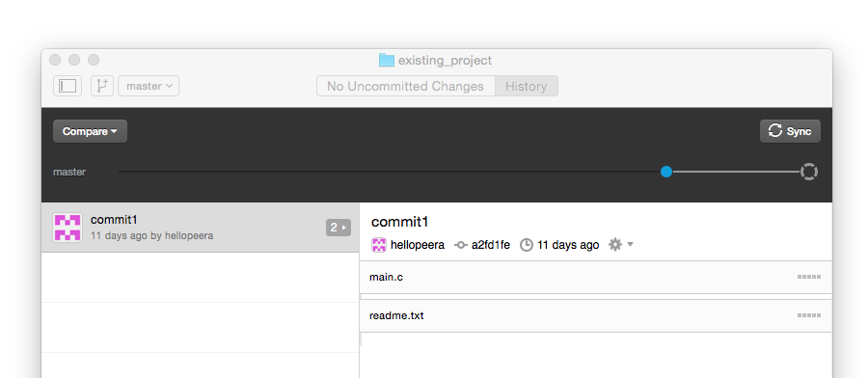Expand the 2 changed files badge
The height and width of the screenshot is (378, 868).
click(339, 228)
